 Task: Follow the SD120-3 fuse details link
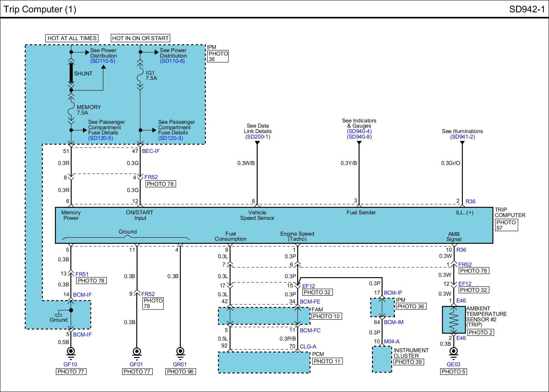coord(171,138)
